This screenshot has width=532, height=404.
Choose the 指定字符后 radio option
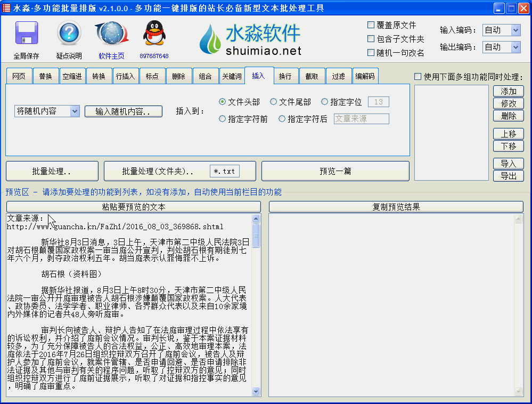pyautogui.click(x=282, y=119)
